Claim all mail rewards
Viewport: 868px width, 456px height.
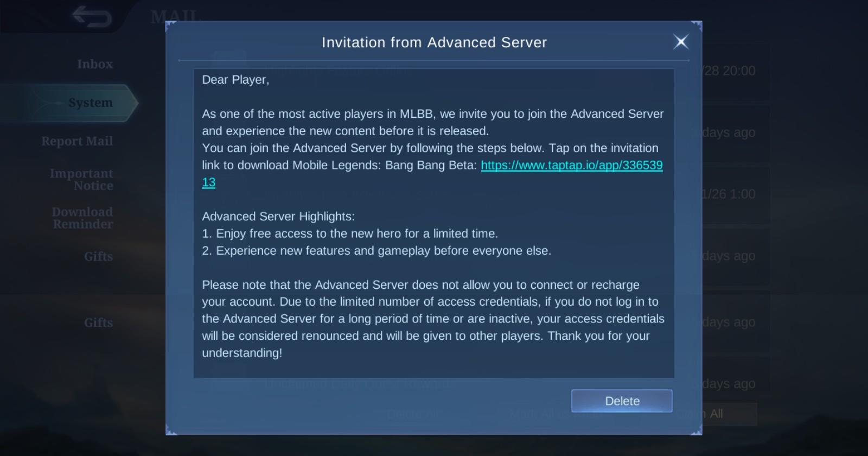716,414
